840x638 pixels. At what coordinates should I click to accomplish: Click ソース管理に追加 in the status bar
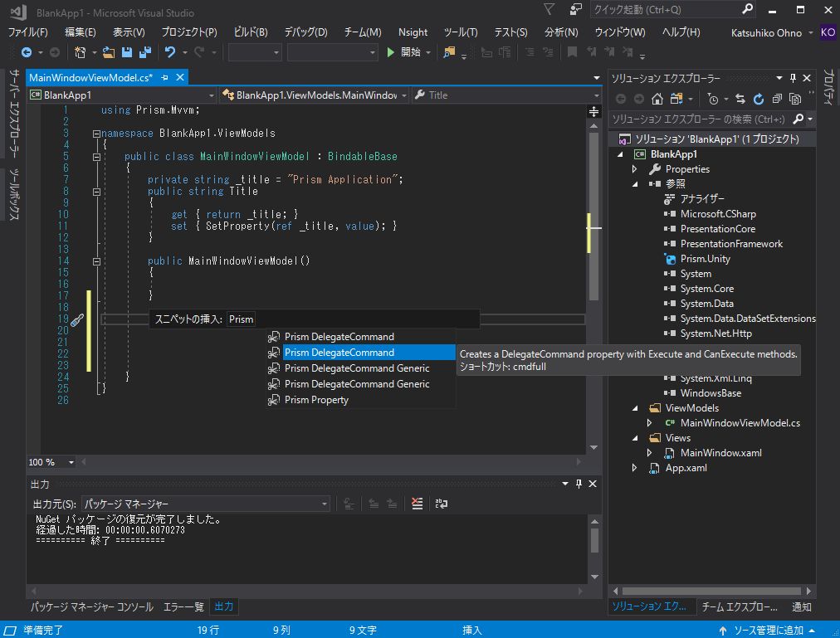(x=769, y=631)
